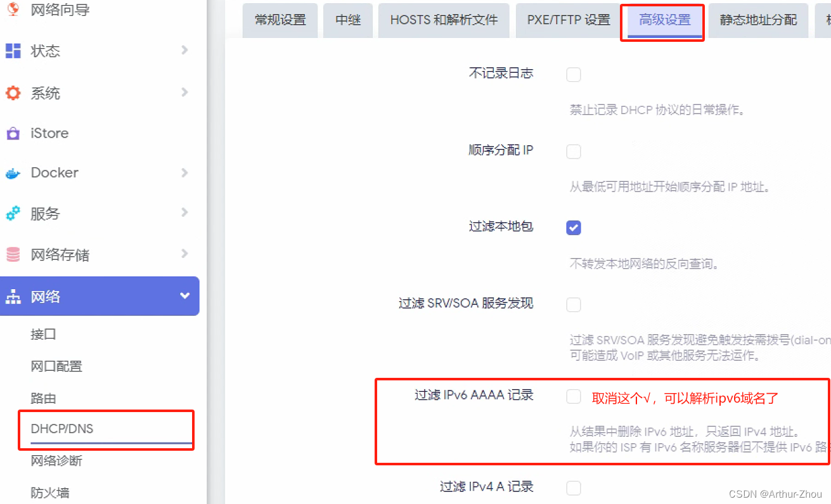Click description 从最低可用地址开始顺序分配 IP 地址。
The width and height of the screenshot is (831, 504).
(669, 187)
